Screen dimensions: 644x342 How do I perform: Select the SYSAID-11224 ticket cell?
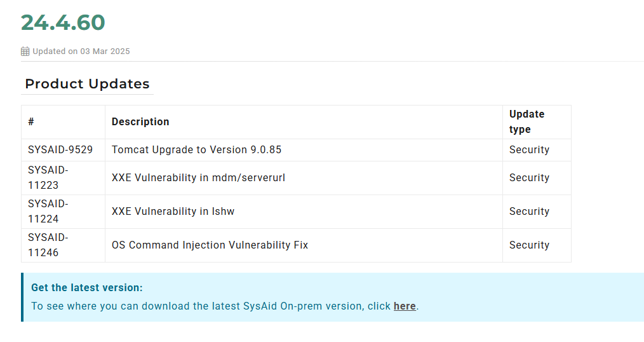[x=64, y=212]
